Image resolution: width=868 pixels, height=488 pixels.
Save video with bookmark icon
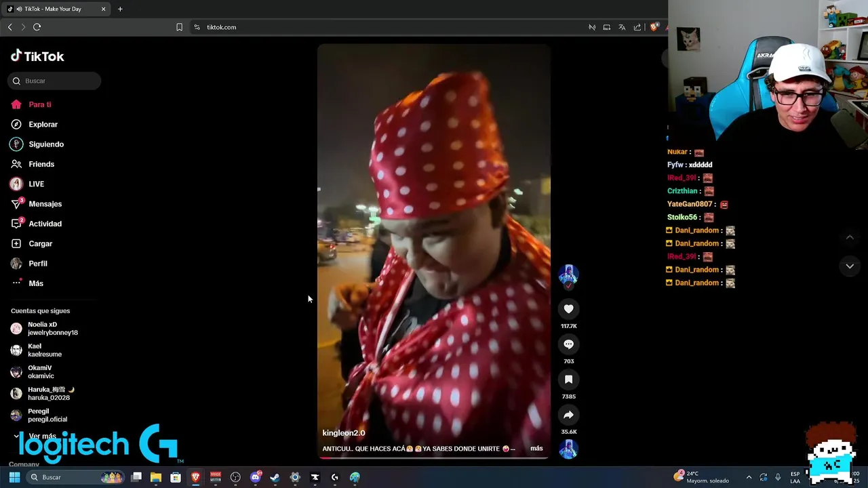tap(568, 380)
